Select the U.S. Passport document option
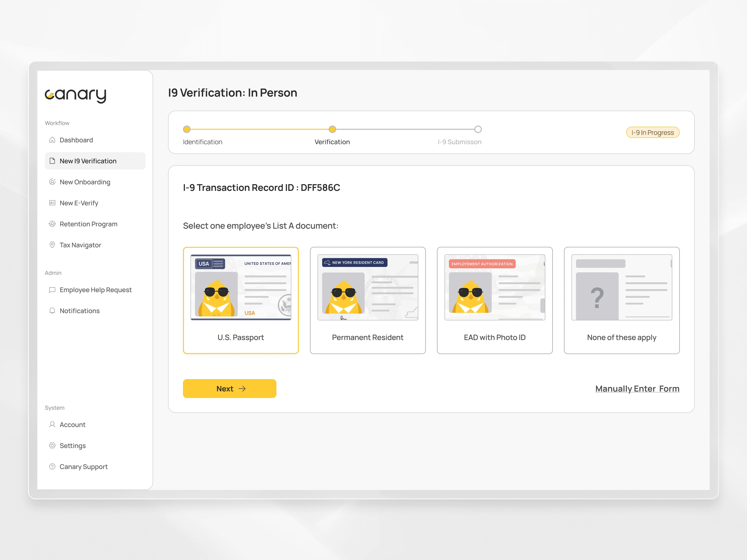This screenshot has height=560, width=747. 240,300
